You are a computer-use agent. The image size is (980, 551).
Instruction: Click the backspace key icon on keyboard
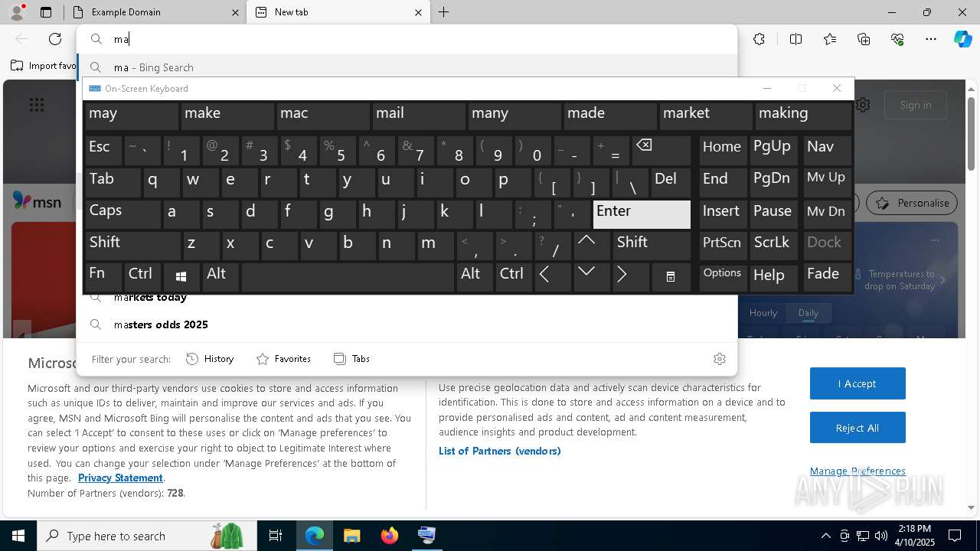pos(662,151)
